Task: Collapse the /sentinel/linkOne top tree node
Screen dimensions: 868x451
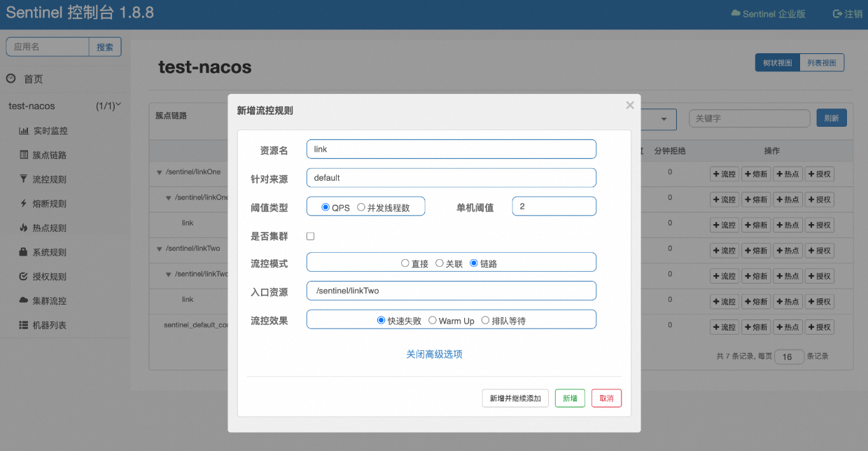Action: pos(160,172)
